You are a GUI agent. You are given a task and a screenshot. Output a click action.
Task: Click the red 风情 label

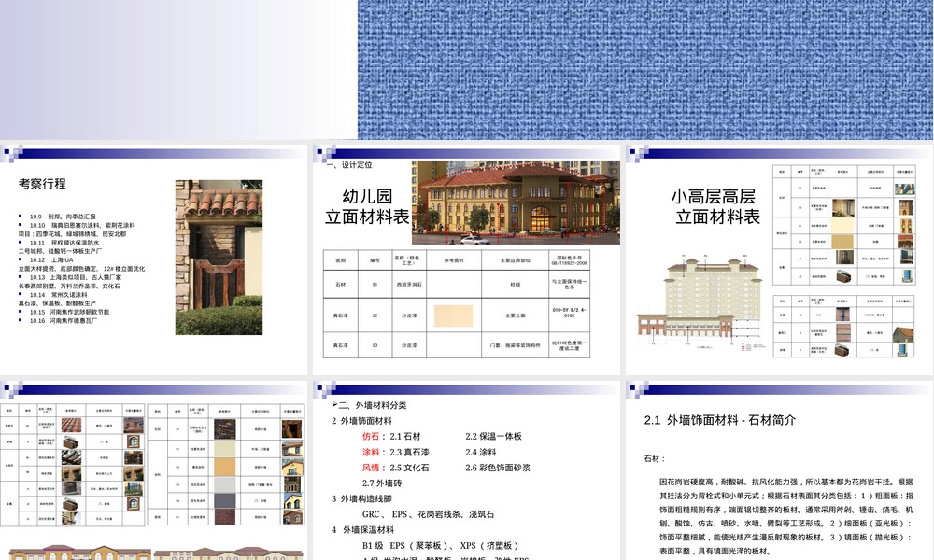click(x=370, y=468)
